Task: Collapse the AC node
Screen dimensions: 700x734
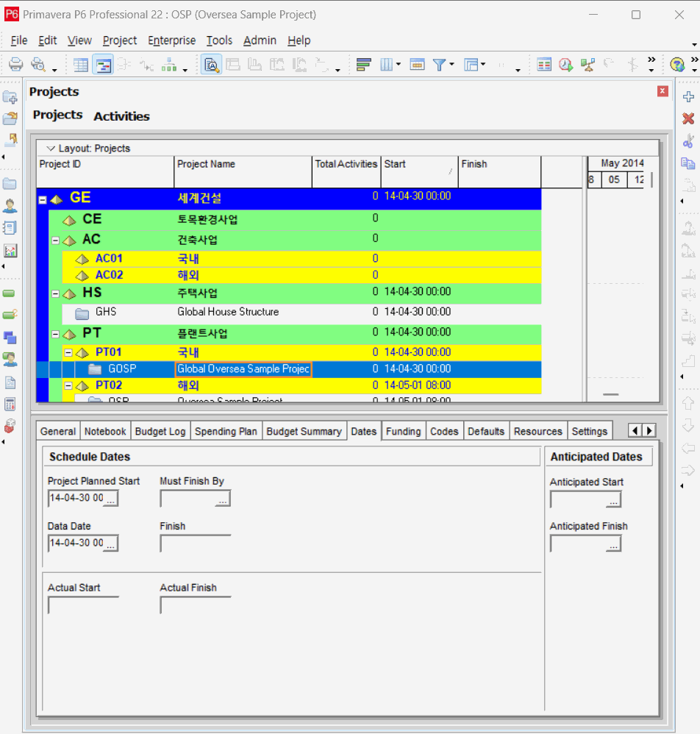Action: [x=56, y=240]
